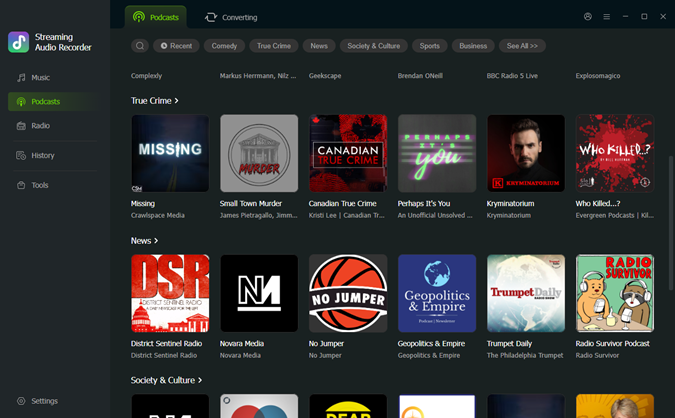The width and height of the screenshot is (675, 418).
Task: Open the Canadian True Crime cover
Action: point(348,153)
